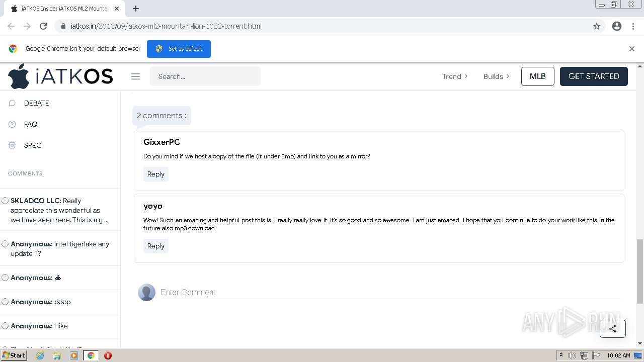Show hidden tray icons arrow
Image resolution: width=644 pixels, height=362 pixels.
(561, 355)
